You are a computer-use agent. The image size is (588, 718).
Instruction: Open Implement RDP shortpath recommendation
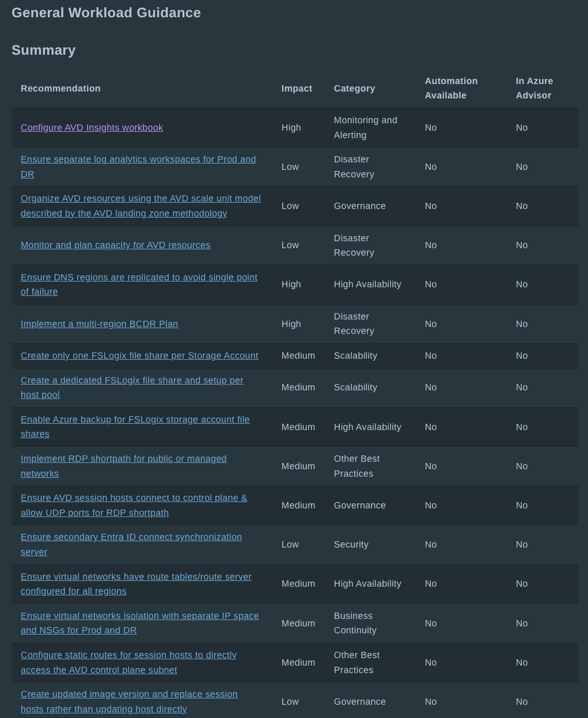point(123,459)
